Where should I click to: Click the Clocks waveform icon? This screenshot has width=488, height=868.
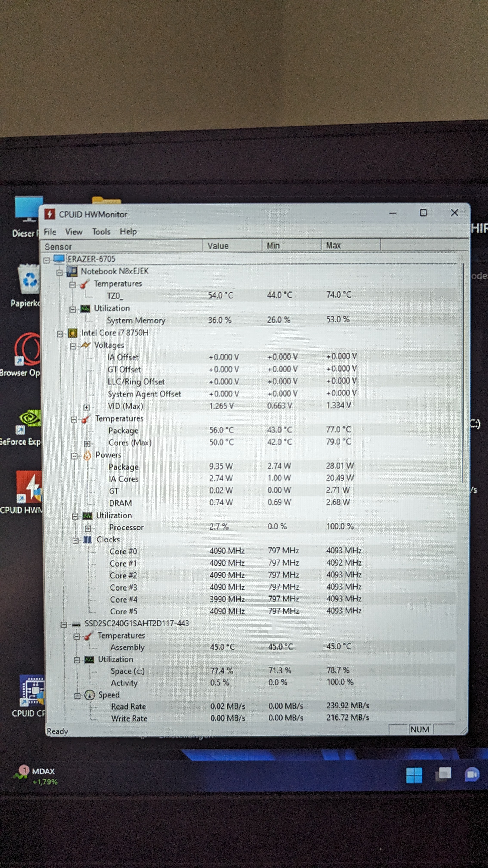click(88, 540)
